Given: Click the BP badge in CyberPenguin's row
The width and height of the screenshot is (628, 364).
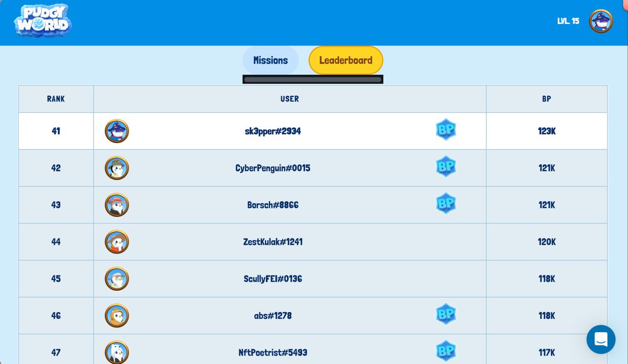Looking at the screenshot, I should pyautogui.click(x=446, y=166).
